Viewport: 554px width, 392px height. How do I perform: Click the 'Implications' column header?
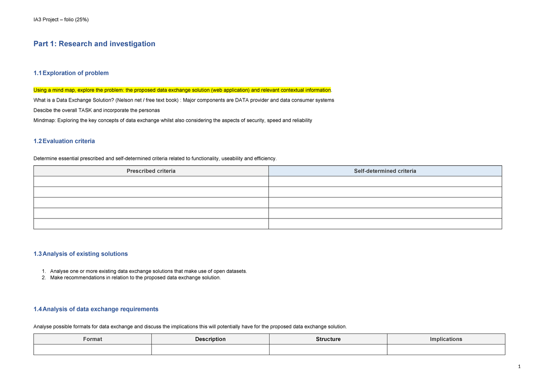click(446, 339)
